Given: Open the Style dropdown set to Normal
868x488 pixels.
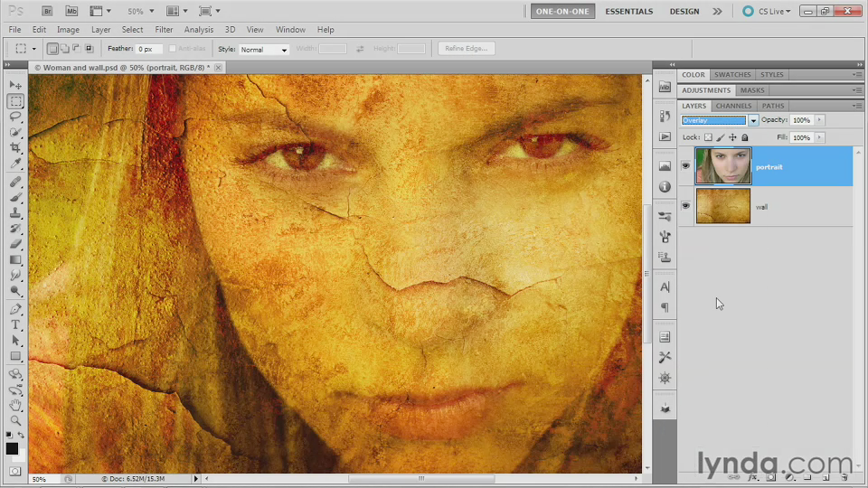Looking at the screenshot, I should click(x=264, y=49).
